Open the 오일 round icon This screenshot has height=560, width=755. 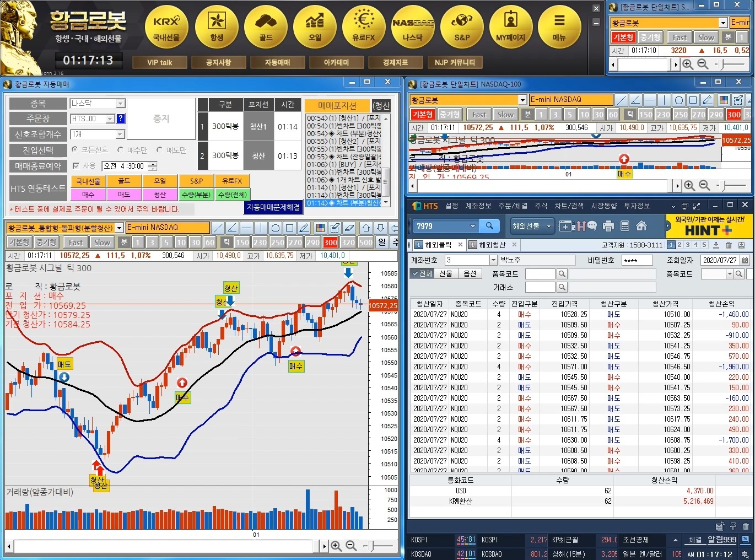pos(315,27)
